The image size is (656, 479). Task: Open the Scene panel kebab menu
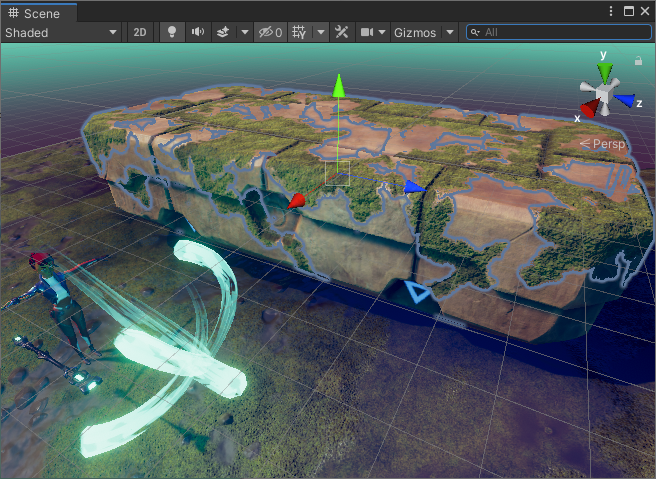(x=611, y=11)
